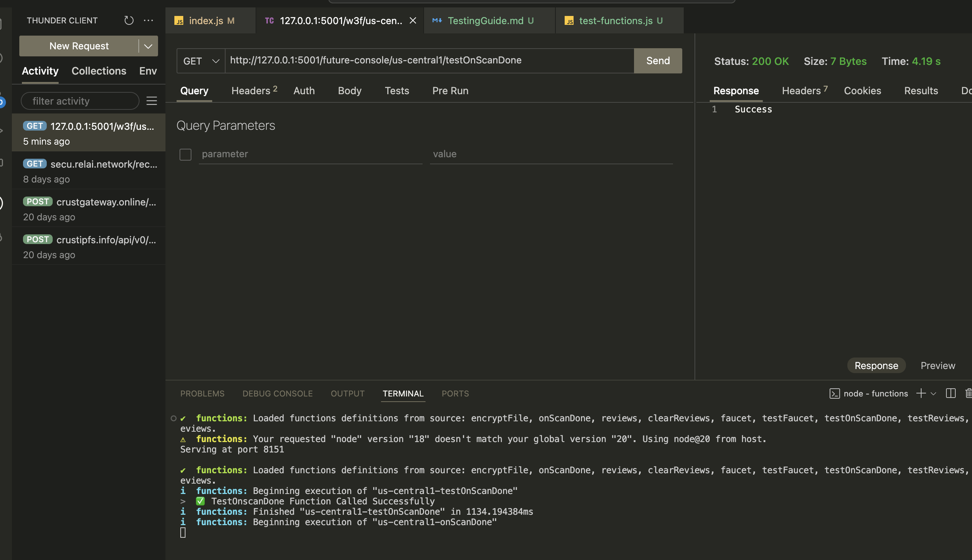Open the activity filter options menu icon
This screenshot has height=560, width=972.
[x=152, y=101]
